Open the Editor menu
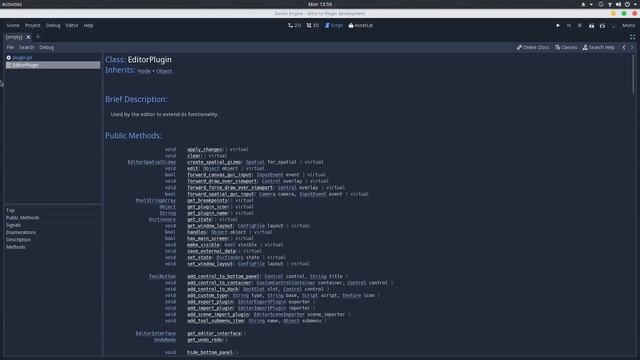Viewport: 640px width, 360px height. [72, 25]
